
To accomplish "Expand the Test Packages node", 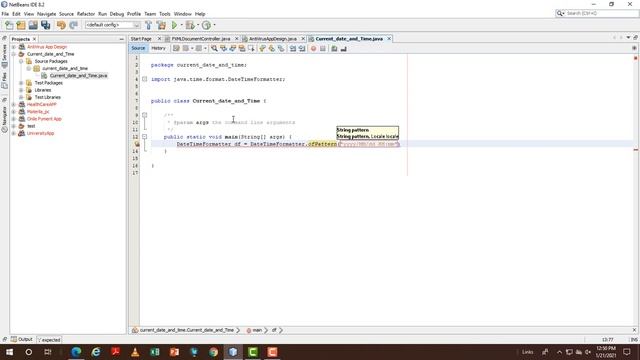I will (21, 83).
